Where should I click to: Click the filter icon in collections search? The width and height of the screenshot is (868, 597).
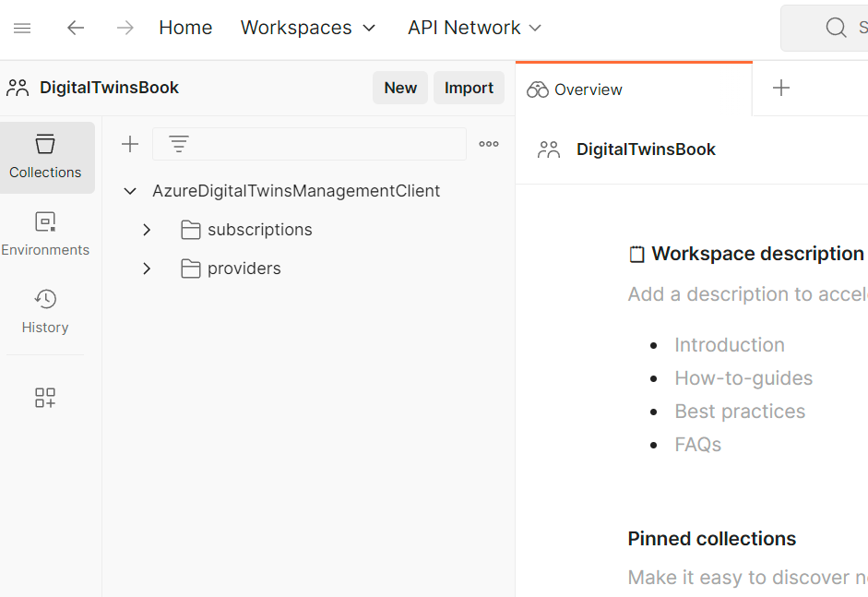coord(179,144)
